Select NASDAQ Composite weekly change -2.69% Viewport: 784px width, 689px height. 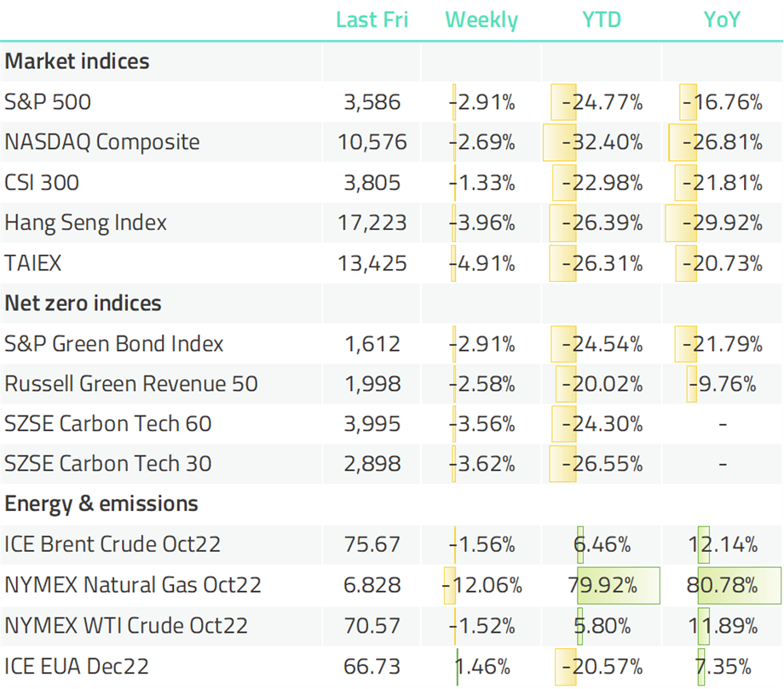(482, 142)
